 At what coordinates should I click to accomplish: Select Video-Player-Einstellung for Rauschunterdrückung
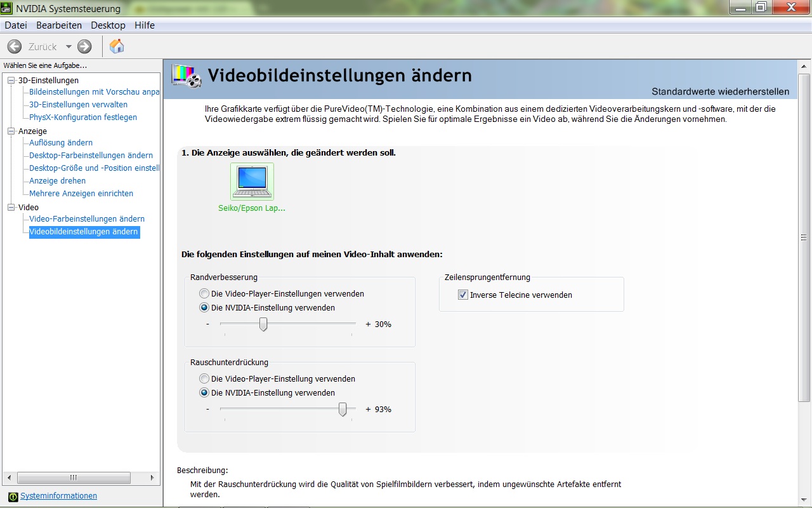pos(204,379)
